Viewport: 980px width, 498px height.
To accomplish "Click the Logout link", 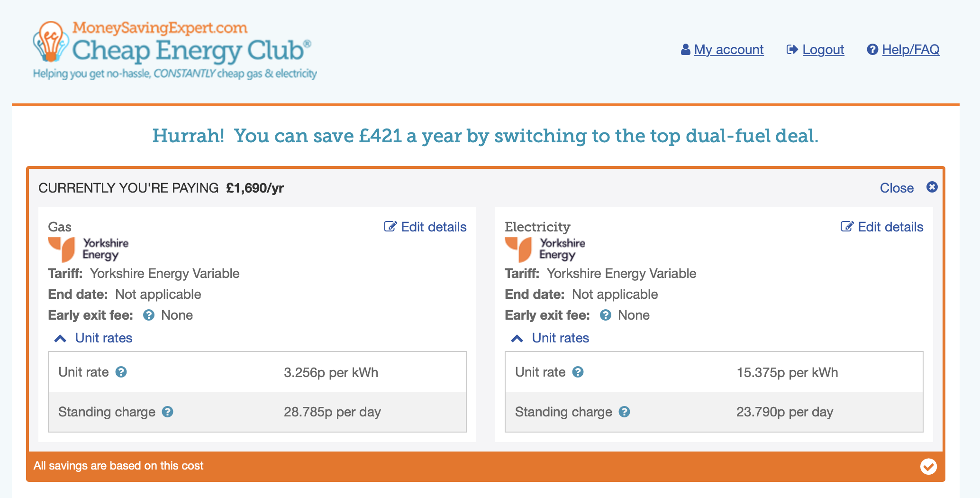I will click(823, 49).
